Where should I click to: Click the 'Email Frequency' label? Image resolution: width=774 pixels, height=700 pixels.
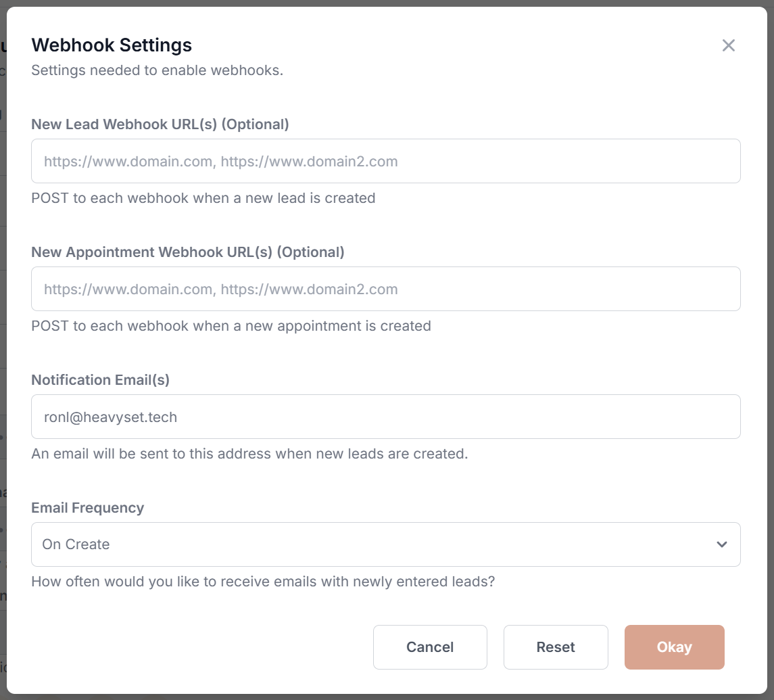pyautogui.click(x=88, y=508)
